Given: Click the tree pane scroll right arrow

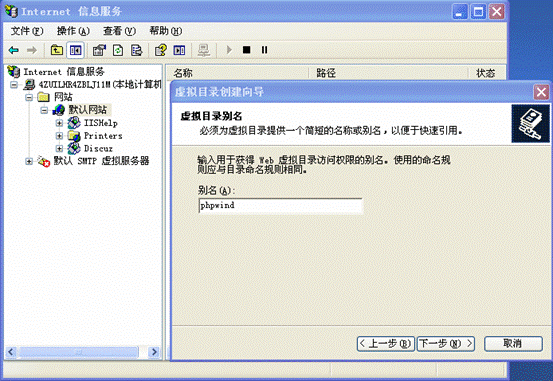Looking at the screenshot, I should point(154,352).
